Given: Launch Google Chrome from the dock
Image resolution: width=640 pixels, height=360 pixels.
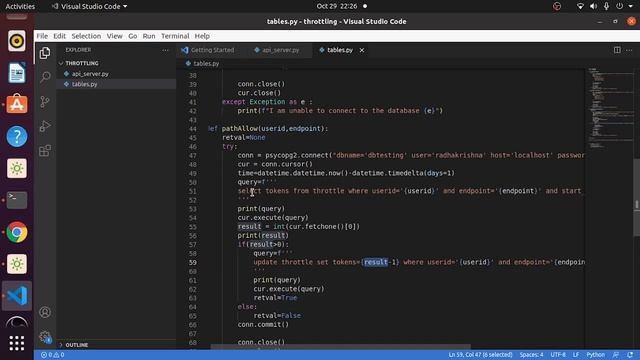Looking at the screenshot, I should (17, 232).
